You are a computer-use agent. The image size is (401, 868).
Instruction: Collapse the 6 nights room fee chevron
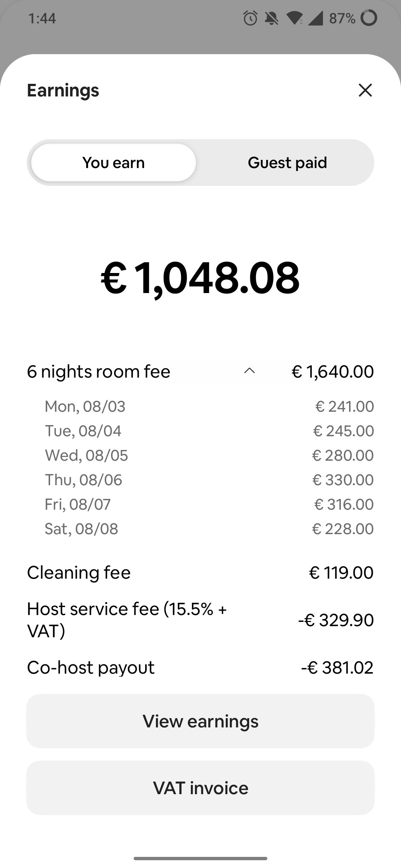click(x=250, y=371)
